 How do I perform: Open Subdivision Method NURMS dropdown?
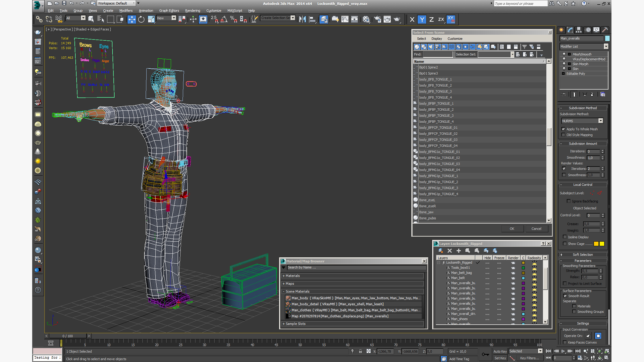pyautogui.click(x=600, y=121)
